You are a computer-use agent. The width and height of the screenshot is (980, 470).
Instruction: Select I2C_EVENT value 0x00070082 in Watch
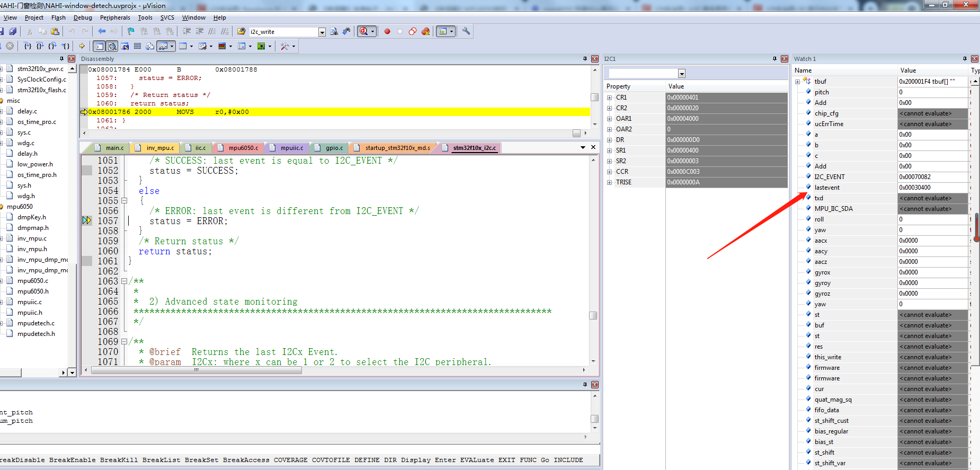click(x=933, y=177)
